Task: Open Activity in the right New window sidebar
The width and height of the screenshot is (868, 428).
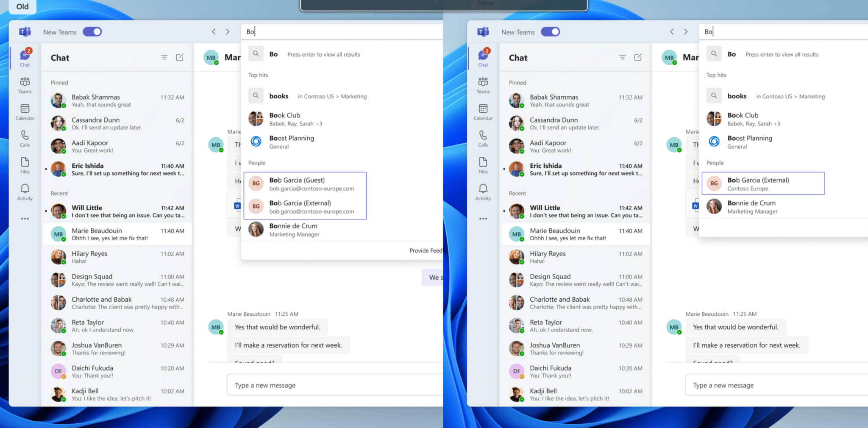Action: [483, 192]
